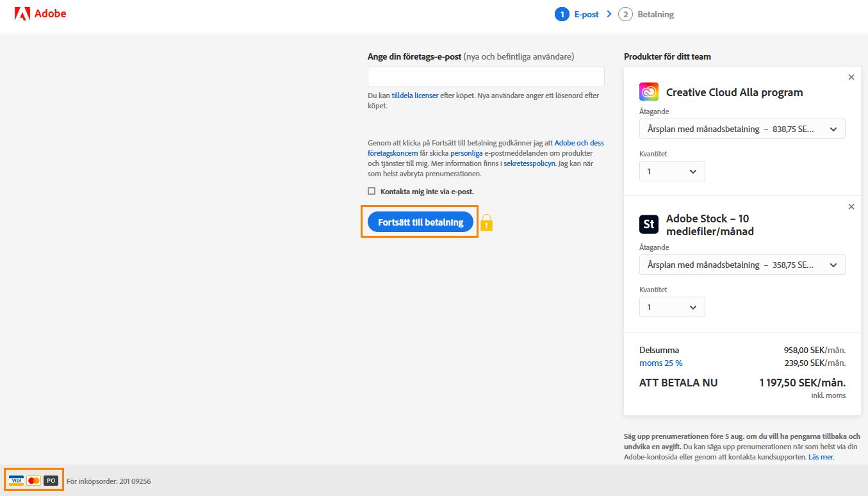The width and height of the screenshot is (868, 496).
Task: Open the 'tilldela licenser' link
Action: (x=415, y=95)
